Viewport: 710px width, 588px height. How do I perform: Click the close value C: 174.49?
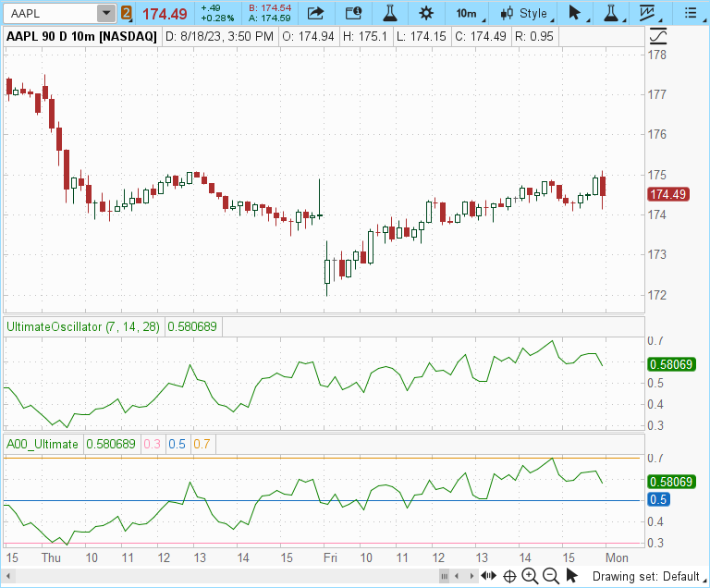tap(481, 36)
